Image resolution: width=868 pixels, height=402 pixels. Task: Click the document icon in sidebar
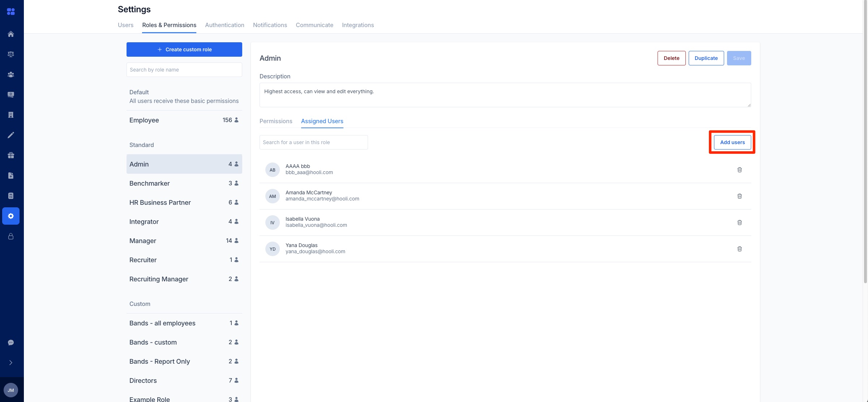tap(11, 175)
